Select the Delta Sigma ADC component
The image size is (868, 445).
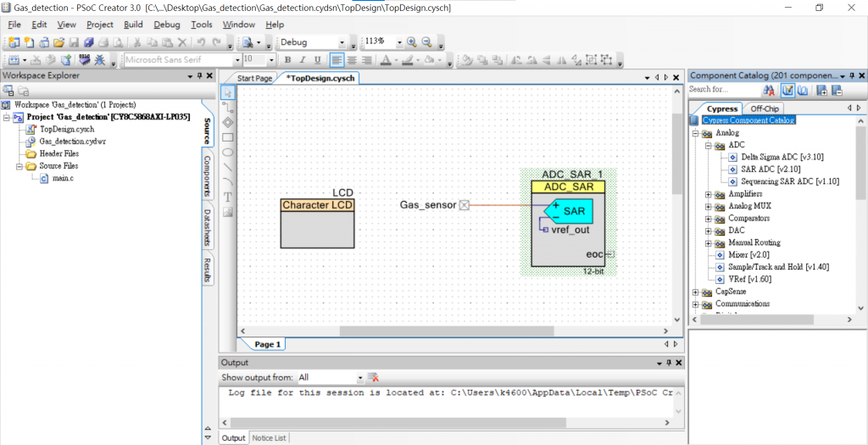(782, 157)
